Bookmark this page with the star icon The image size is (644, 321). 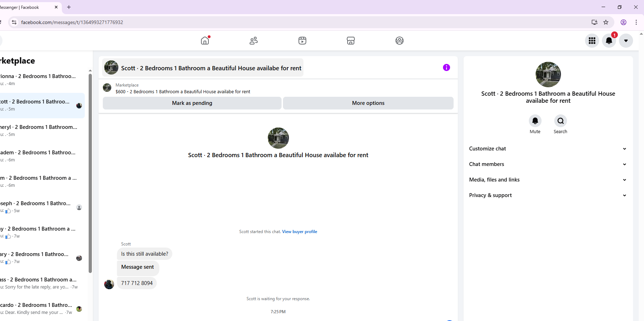pyautogui.click(x=606, y=22)
